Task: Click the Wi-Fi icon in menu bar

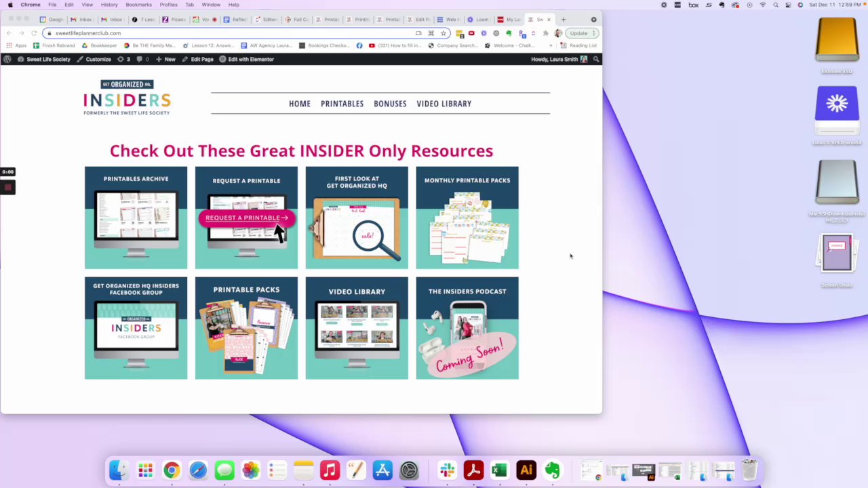Action: tap(762, 5)
